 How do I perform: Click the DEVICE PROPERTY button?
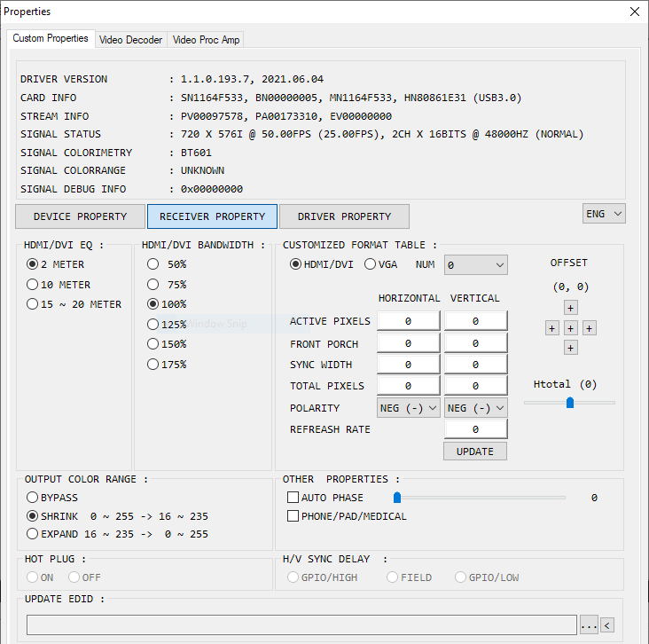pyautogui.click(x=80, y=216)
